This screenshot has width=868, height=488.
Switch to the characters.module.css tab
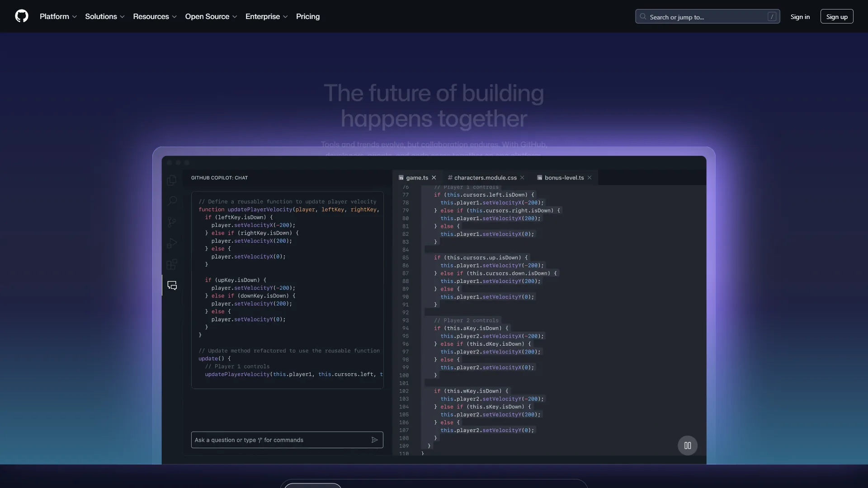[485, 178]
